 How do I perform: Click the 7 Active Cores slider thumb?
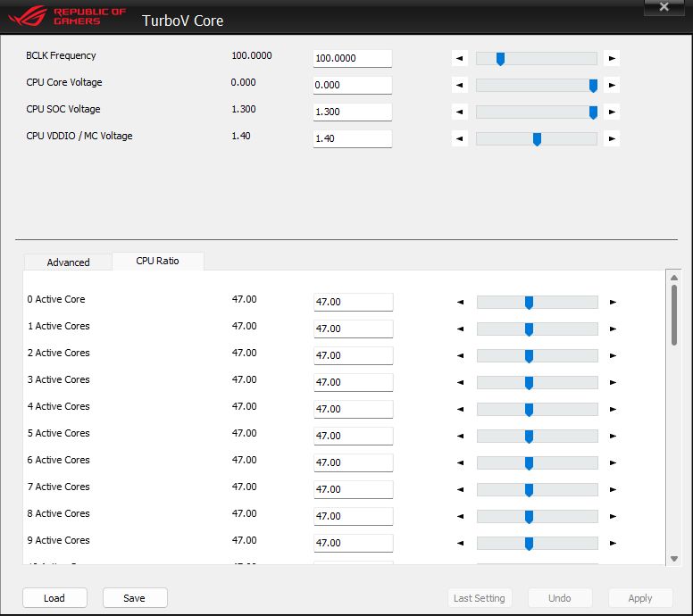coord(529,490)
